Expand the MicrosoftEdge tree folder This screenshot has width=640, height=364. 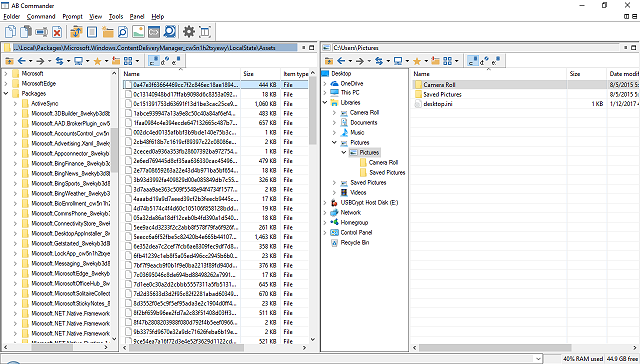coord(6,84)
